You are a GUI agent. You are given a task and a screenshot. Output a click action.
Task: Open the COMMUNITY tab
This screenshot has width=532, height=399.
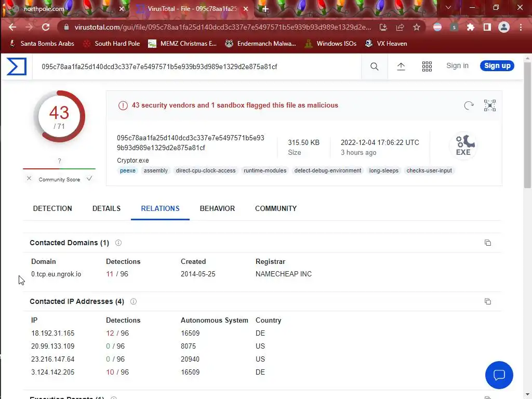click(276, 209)
